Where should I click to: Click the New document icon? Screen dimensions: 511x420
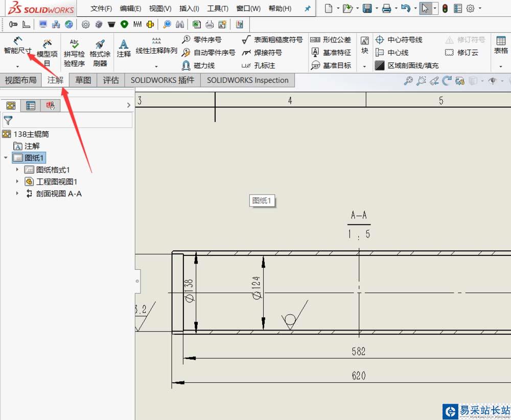tap(329, 8)
